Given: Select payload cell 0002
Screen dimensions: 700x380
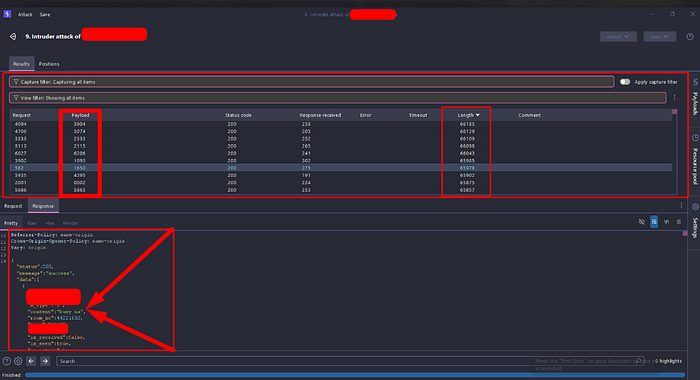Looking at the screenshot, I should coord(79,183).
